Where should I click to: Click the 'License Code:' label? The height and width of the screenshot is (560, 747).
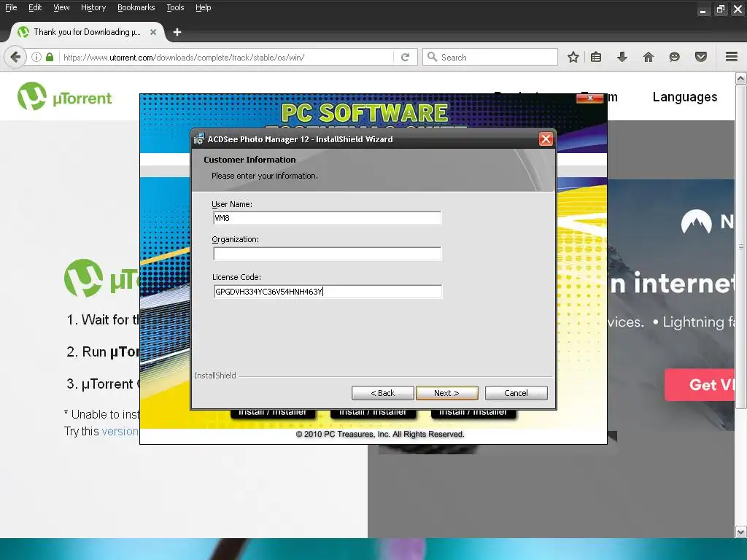pos(236,276)
